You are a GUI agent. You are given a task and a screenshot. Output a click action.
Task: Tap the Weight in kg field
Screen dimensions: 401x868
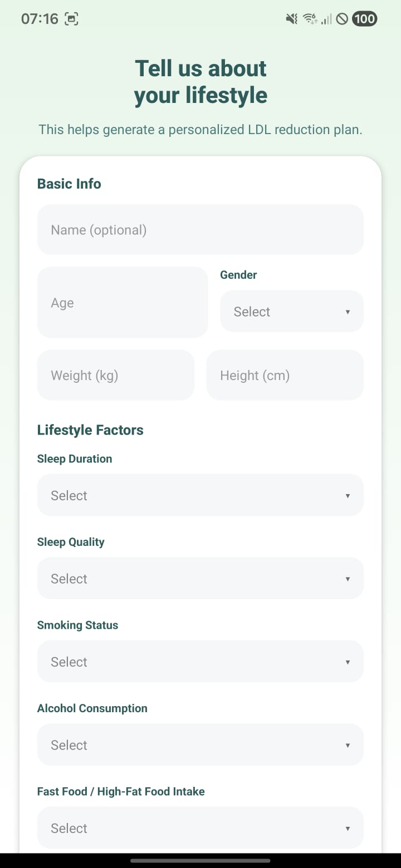(115, 375)
